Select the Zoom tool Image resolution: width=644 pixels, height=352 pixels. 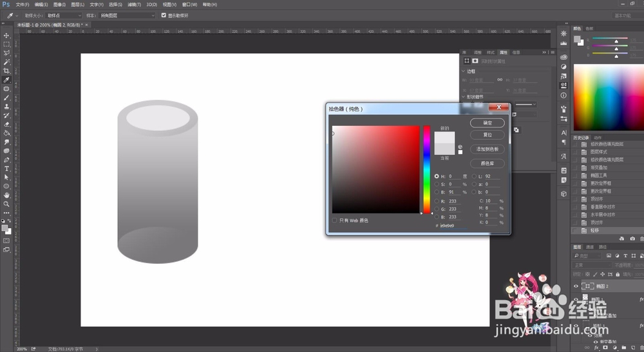coord(6,204)
